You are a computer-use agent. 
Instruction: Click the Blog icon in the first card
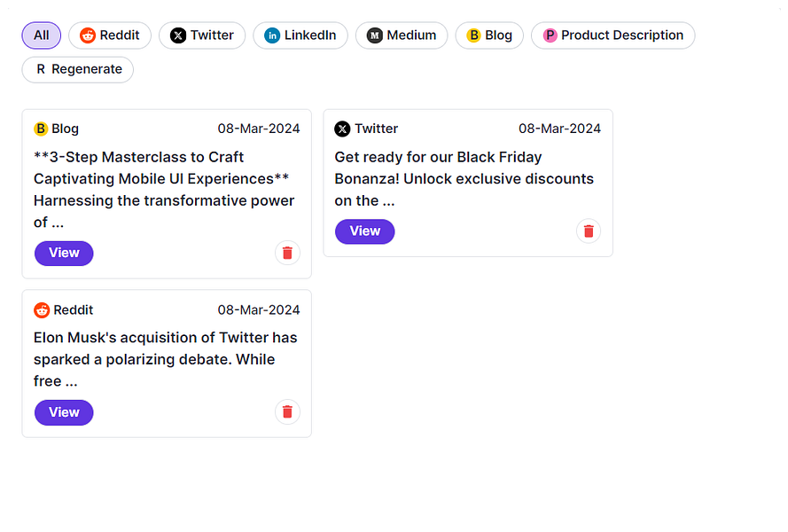click(x=41, y=129)
